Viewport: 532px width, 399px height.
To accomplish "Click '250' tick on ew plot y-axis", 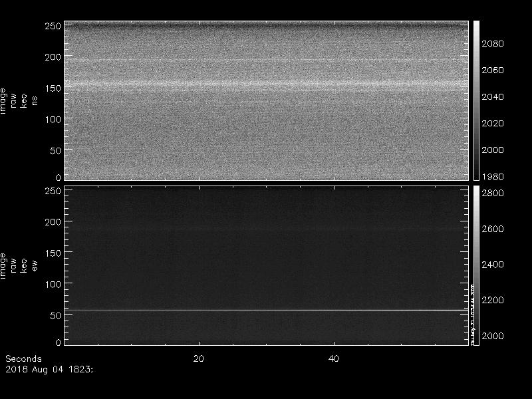I will (53, 191).
